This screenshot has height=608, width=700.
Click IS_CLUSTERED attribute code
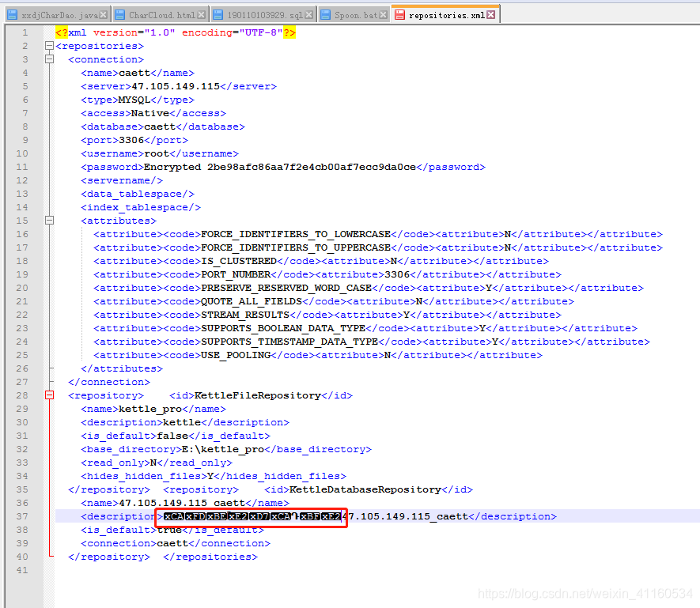239,261
